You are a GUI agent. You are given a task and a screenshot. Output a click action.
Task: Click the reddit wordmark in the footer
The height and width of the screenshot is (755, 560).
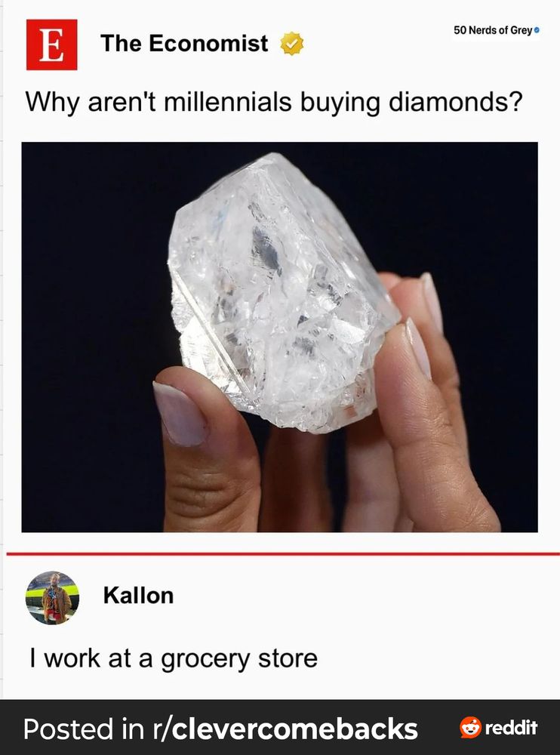click(510, 727)
